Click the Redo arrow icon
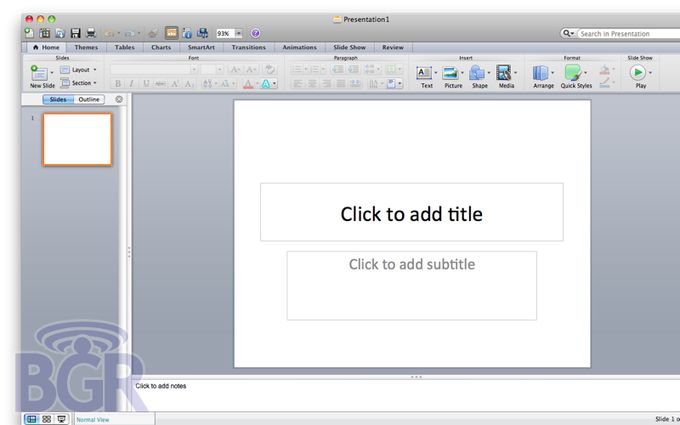 (130, 33)
